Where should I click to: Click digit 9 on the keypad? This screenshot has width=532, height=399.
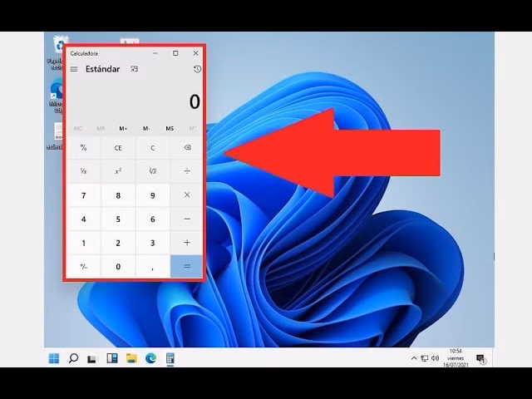tap(153, 195)
